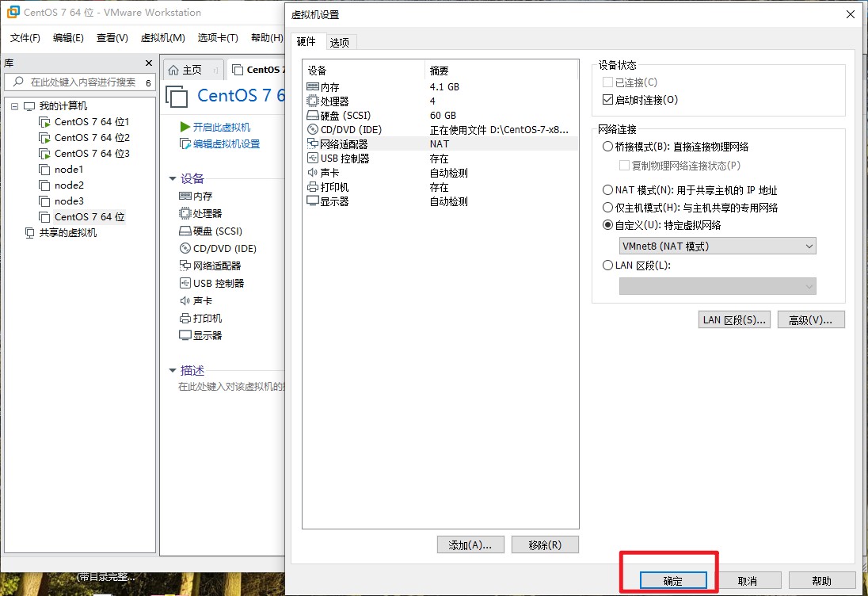Select the NAT 模式 radio button

click(607, 190)
